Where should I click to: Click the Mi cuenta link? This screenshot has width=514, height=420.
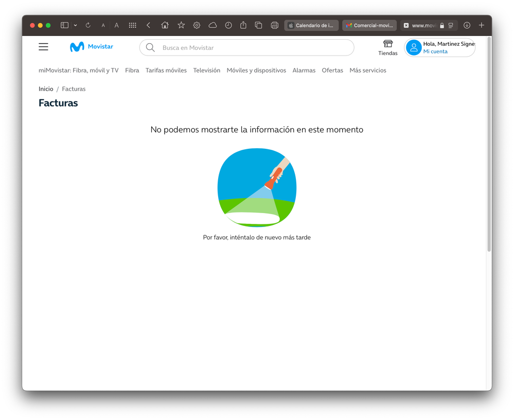(x=435, y=51)
